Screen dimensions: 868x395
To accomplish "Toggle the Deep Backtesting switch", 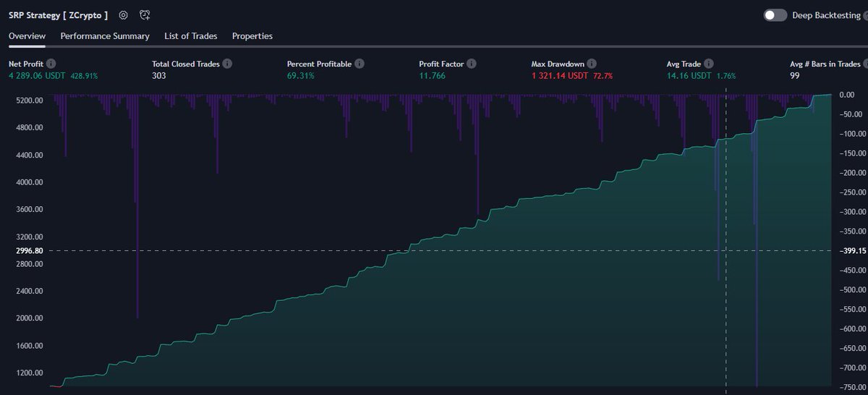I will coord(775,15).
